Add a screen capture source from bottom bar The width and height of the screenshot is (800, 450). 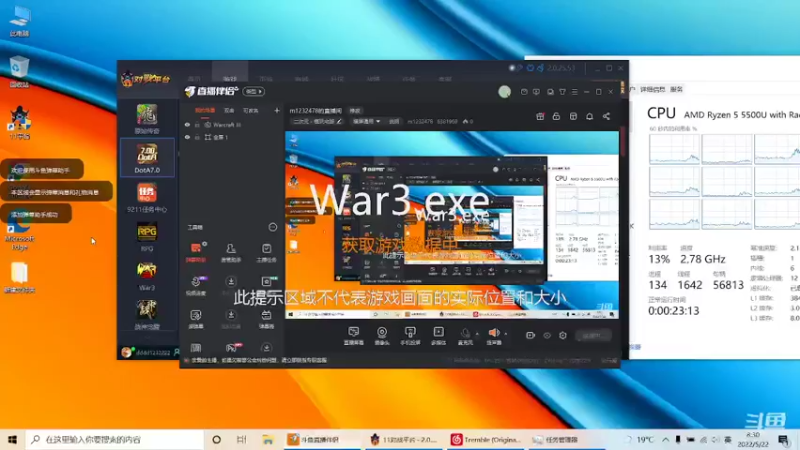(x=353, y=336)
